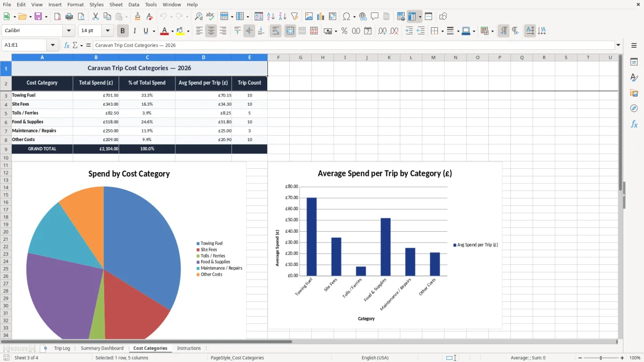
Task: Toggle Center Vertically alignment
Action: pyautogui.click(x=249, y=31)
